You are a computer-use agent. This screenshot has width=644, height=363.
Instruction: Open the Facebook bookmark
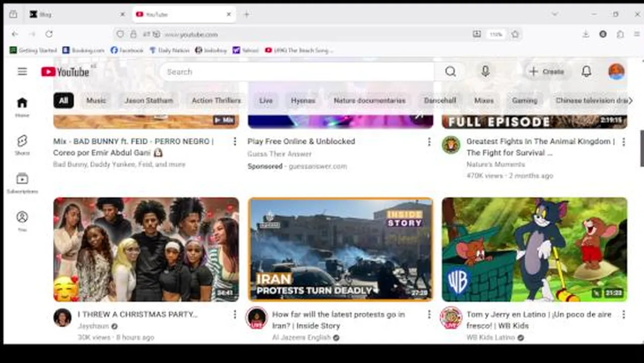click(127, 50)
